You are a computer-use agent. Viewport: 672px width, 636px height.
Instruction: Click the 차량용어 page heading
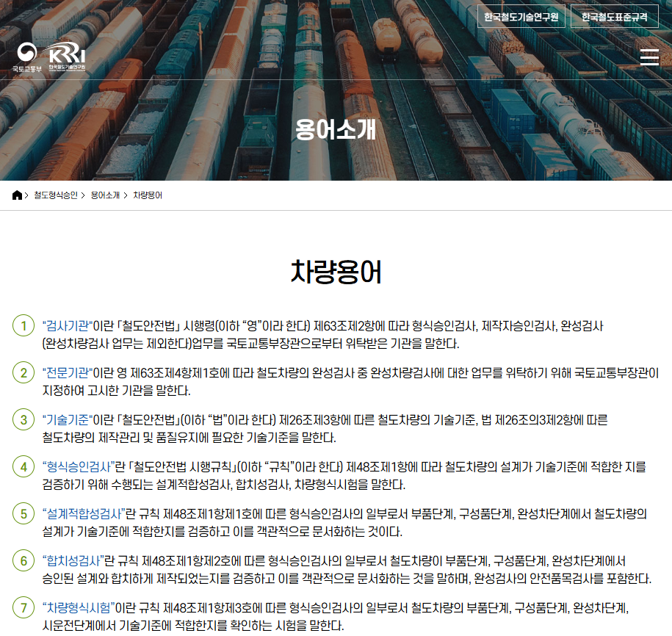tap(336, 272)
